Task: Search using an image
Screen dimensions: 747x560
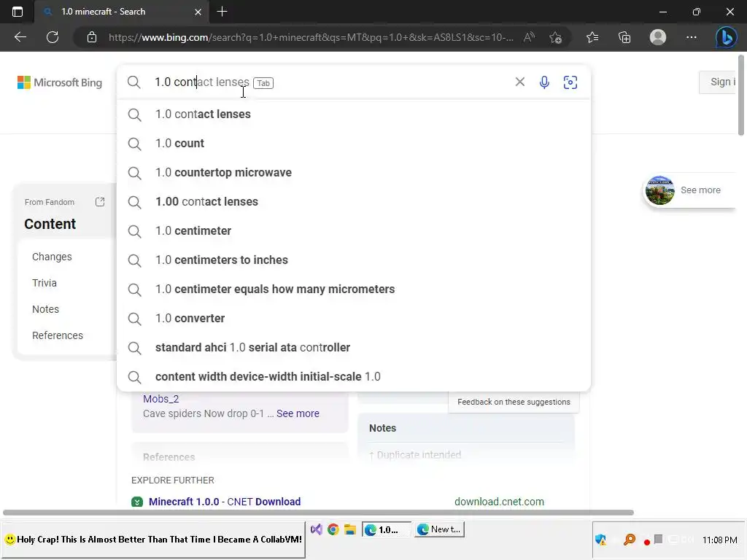Action: tap(570, 82)
